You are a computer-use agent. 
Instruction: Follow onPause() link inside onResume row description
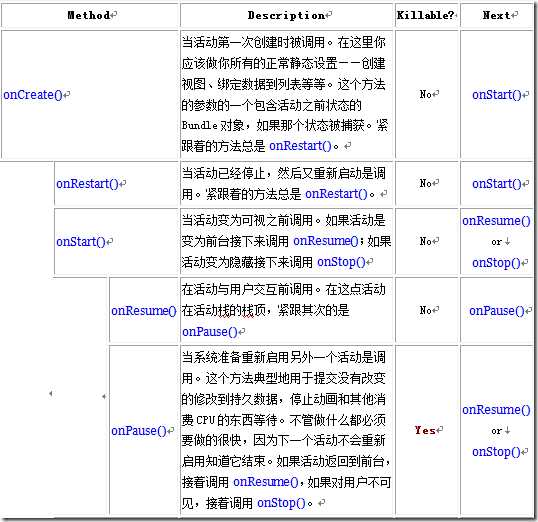pos(210,332)
